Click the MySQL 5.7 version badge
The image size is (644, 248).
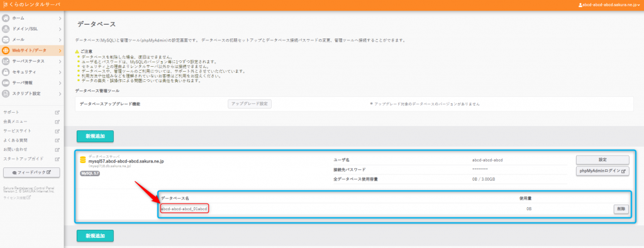point(89,174)
